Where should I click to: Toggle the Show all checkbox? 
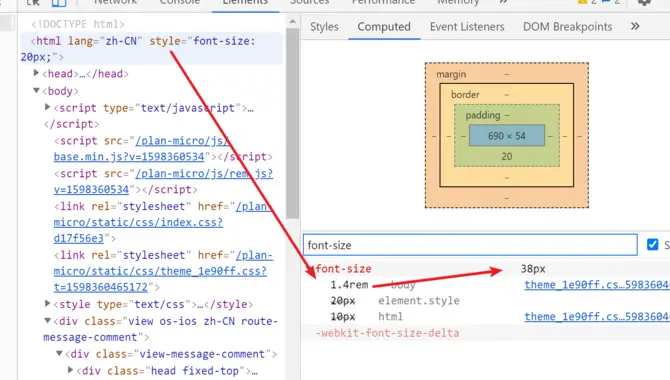pyautogui.click(x=652, y=244)
